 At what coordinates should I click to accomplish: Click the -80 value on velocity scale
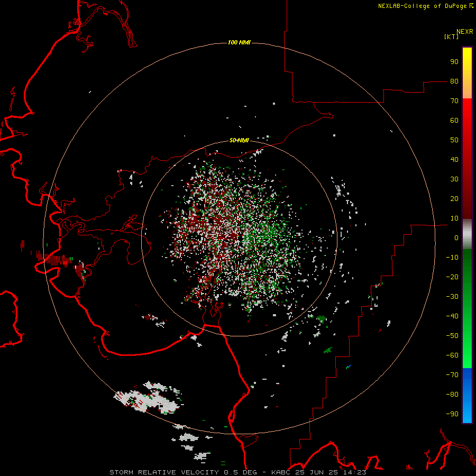coord(452,395)
